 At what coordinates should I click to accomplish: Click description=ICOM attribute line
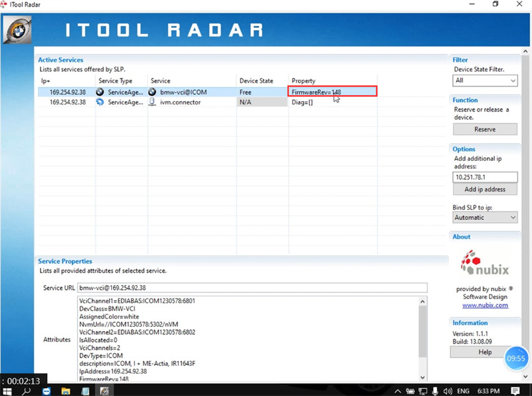(137, 363)
